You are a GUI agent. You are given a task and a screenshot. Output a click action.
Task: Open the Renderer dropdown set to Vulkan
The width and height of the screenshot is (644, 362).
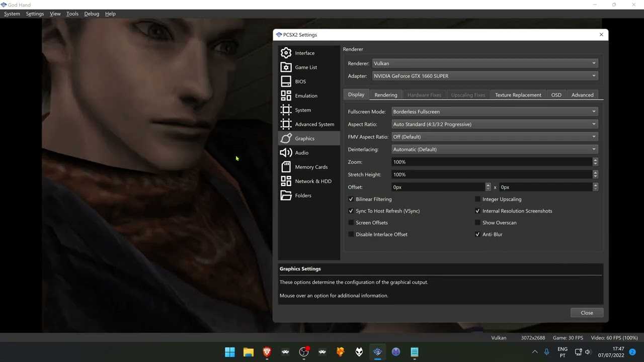click(x=485, y=63)
